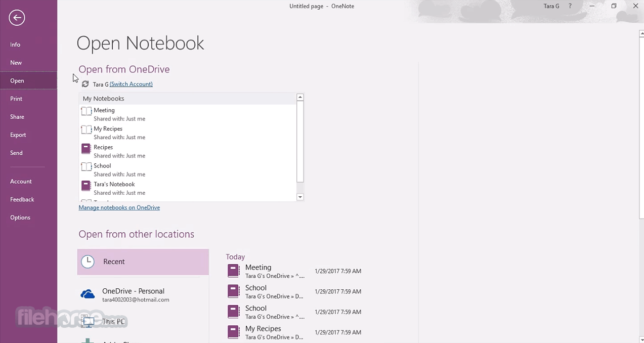The image size is (644, 343).
Task: Click the Today group heading
Action: coord(235,257)
